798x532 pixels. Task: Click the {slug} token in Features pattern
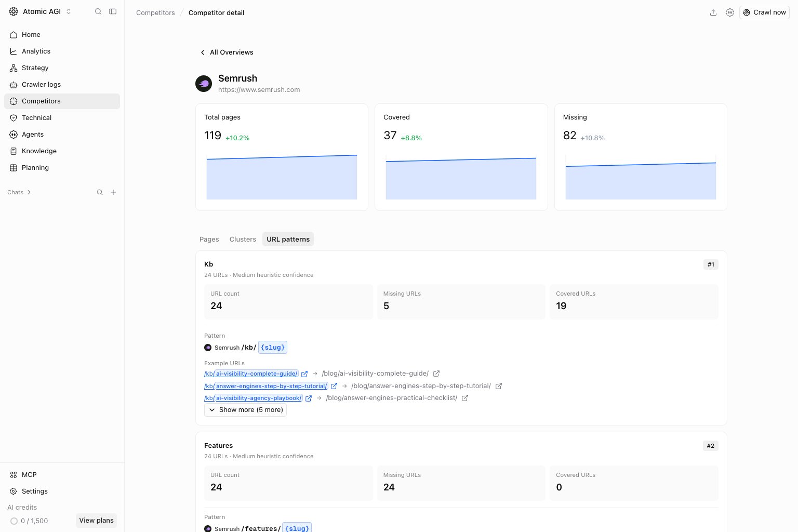click(297, 528)
